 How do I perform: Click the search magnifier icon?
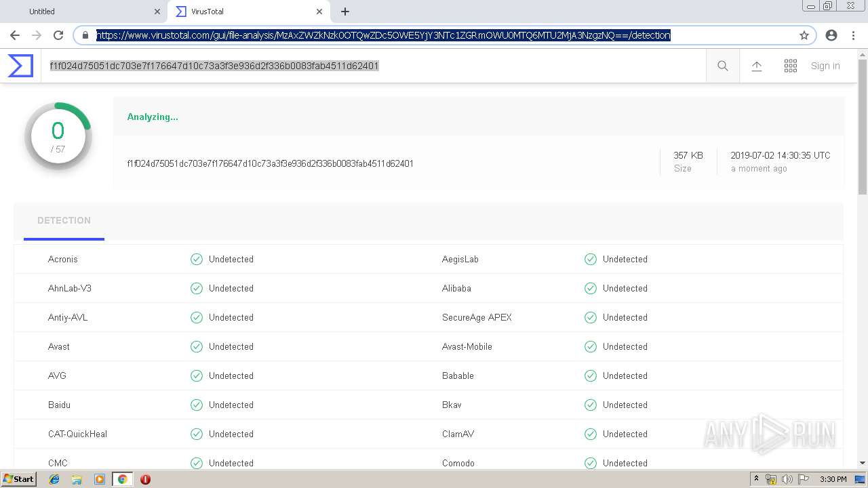click(x=723, y=66)
